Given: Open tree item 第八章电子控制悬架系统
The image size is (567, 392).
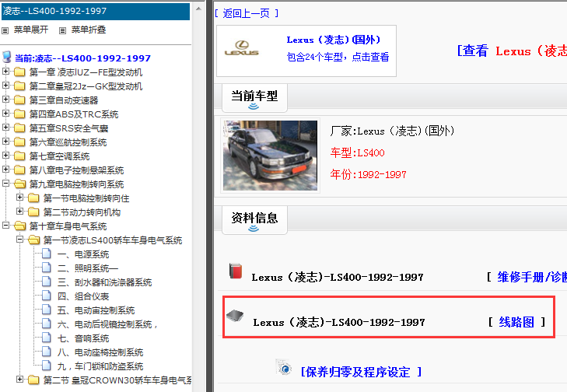Looking at the screenshot, I should [76, 170].
